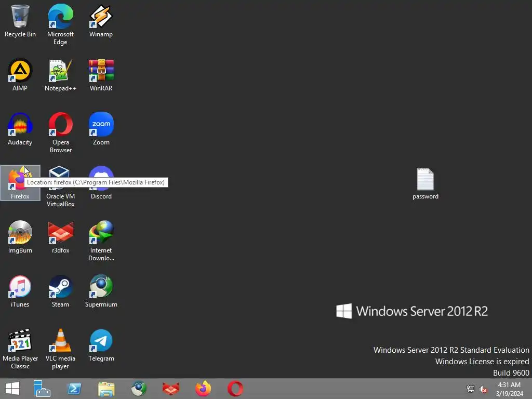
Task: Click the iTunes desktop icon
Action: point(20,291)
